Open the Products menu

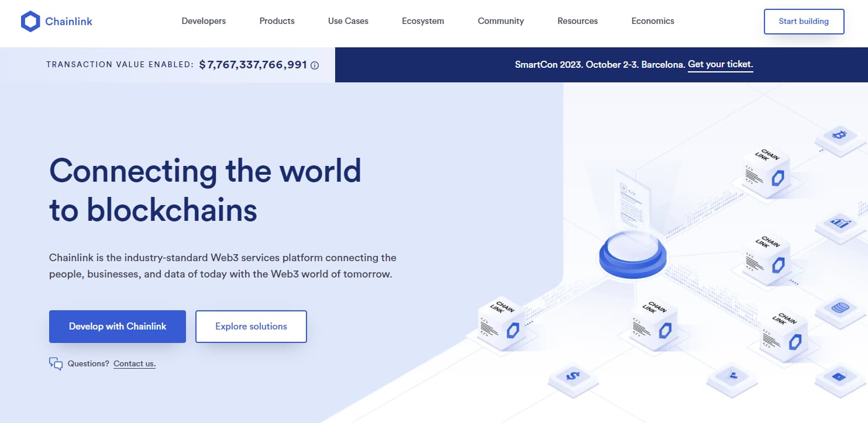[277, 21]
